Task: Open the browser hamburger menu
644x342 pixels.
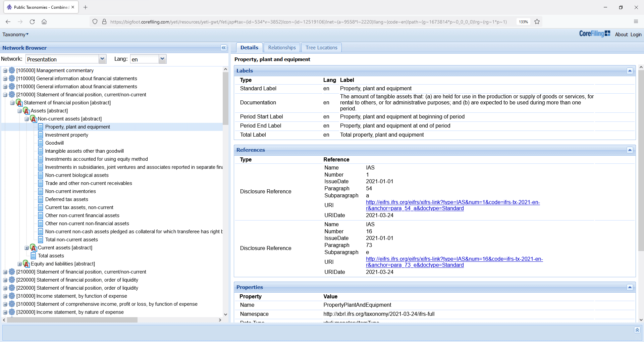Action: [x=636, y=21]
